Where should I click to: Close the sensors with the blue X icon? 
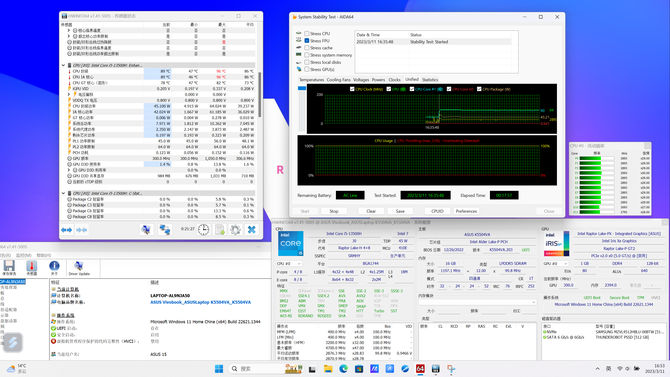pyautogui.click(x=252, y=230)
